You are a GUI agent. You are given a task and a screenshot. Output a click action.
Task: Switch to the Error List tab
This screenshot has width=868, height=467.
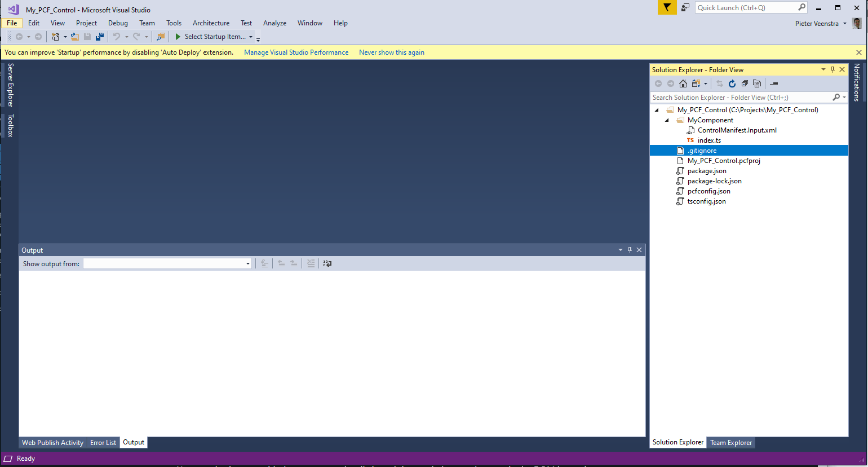[103, 443]
